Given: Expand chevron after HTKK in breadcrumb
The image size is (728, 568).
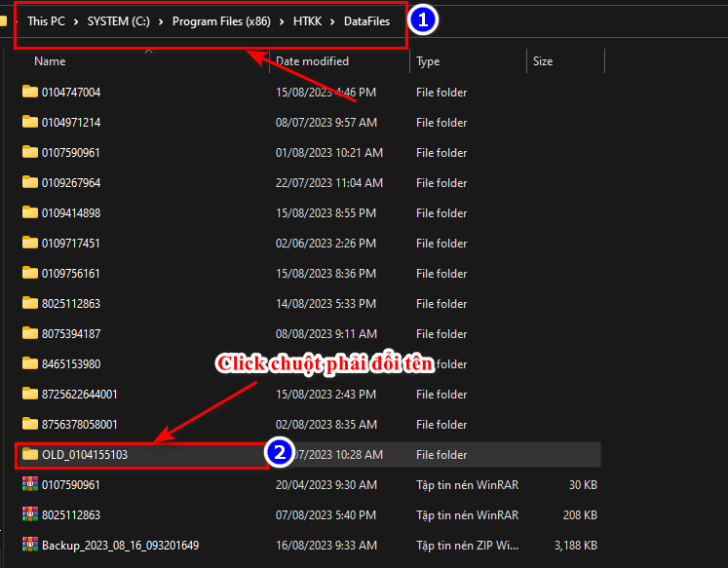Looking at the screenshot, I should pyautogui.click(x=332, y=21).
